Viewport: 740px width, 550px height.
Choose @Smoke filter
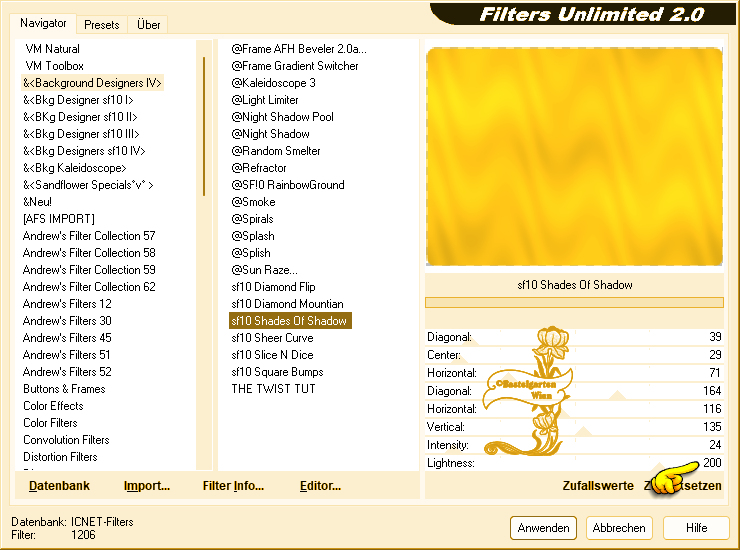click(253, 202)
